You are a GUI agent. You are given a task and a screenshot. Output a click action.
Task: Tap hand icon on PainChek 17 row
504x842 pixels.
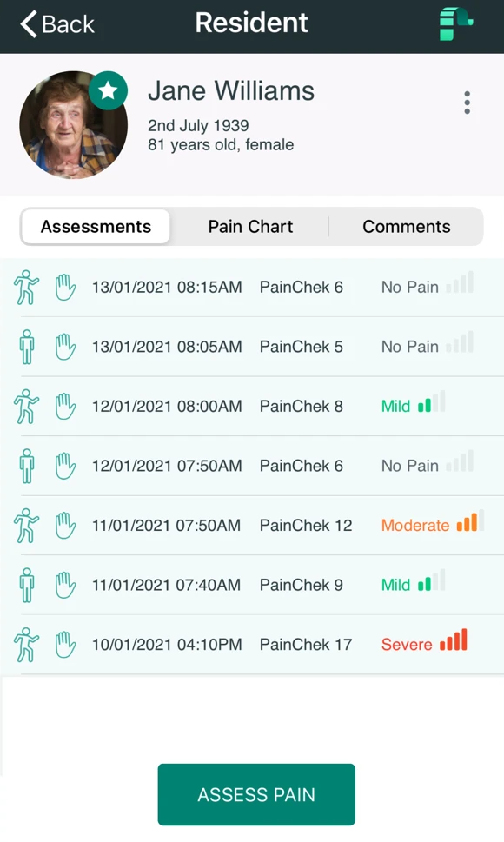65,645
